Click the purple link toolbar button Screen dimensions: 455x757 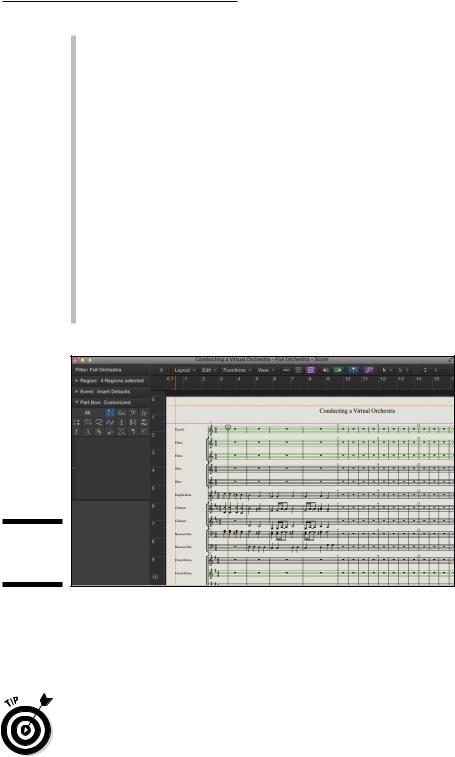coord(369,370)
